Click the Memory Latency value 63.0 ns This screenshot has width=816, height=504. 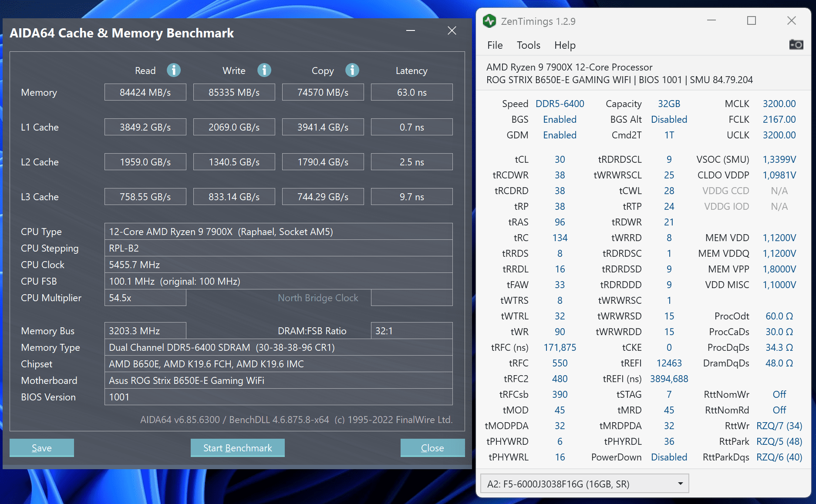(x=412, y=92)
